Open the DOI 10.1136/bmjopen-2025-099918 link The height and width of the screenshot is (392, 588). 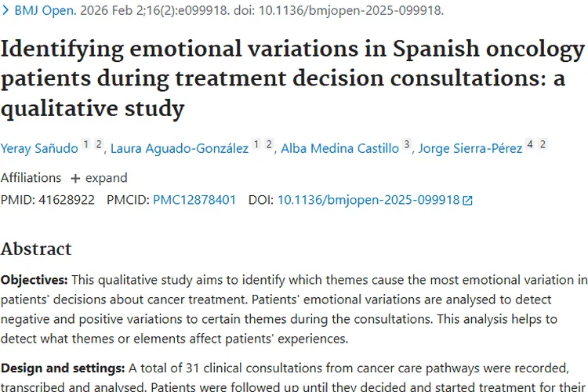coord(368,200)
